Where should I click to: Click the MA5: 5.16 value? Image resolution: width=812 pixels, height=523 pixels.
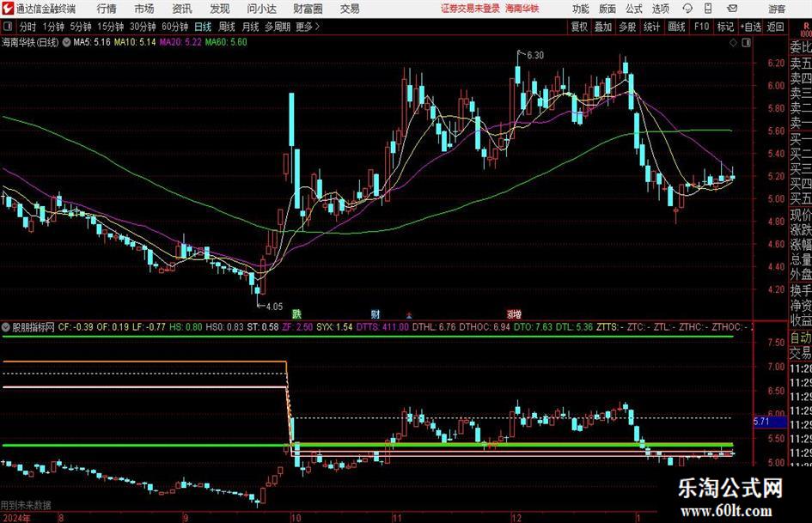pyautogui.click(x=92, y=42)
